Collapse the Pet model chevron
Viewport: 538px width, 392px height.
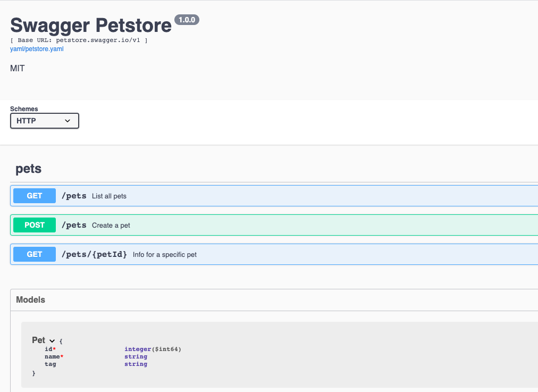click(52, 341)
